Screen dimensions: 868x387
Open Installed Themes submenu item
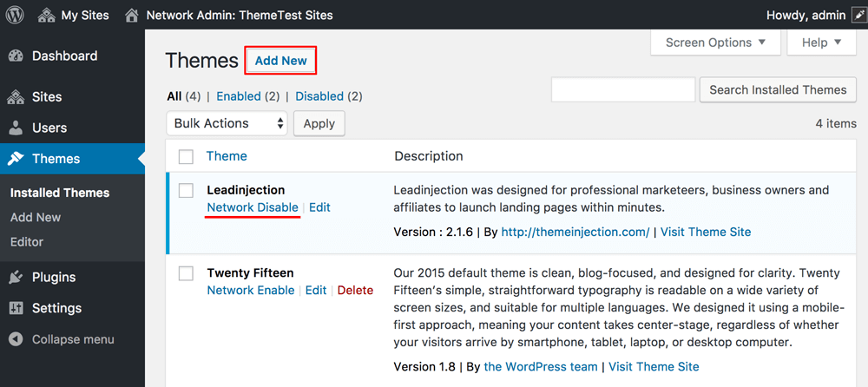pos(60,193)
